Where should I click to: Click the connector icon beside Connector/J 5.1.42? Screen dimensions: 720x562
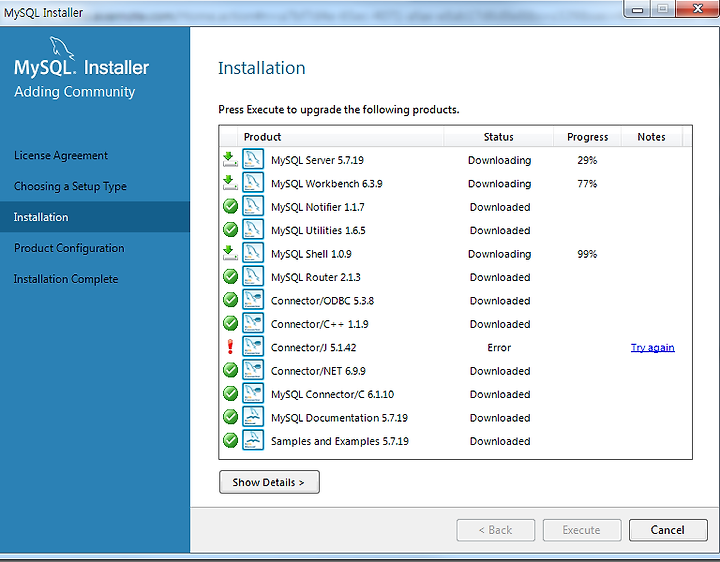(x=253, y=347)
